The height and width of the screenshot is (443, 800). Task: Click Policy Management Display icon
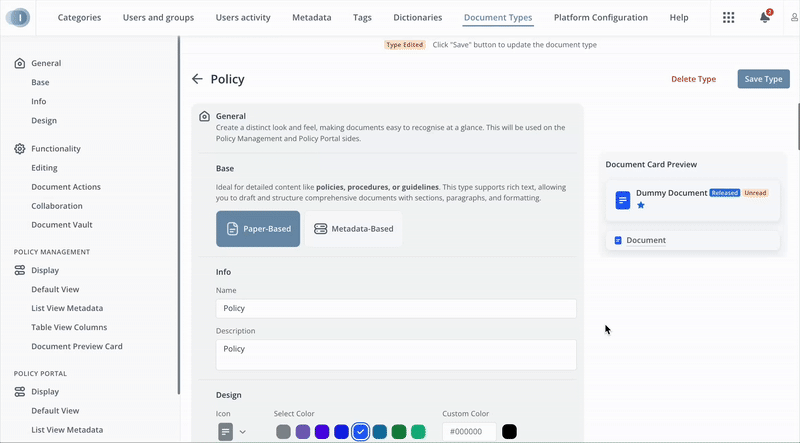point(19,270)
